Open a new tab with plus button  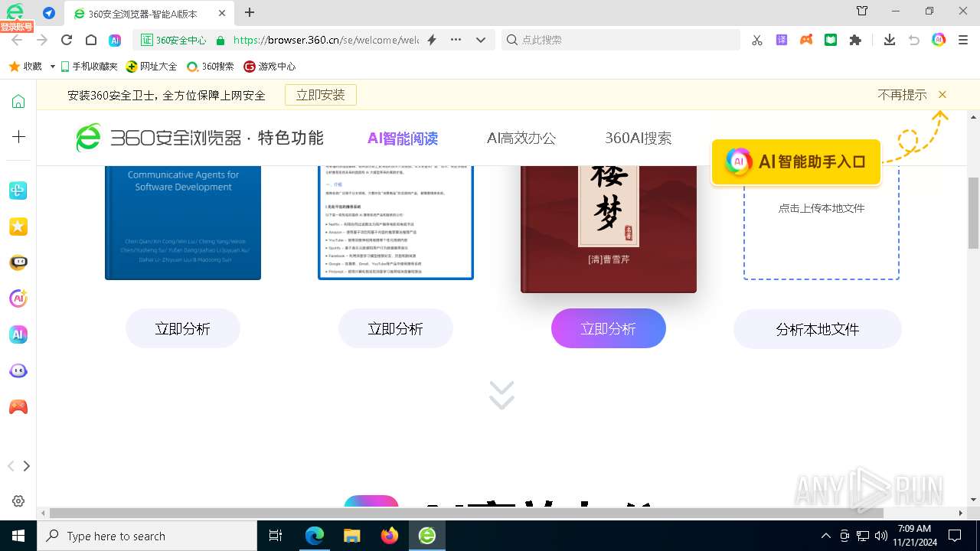click(x=250, y=12)
